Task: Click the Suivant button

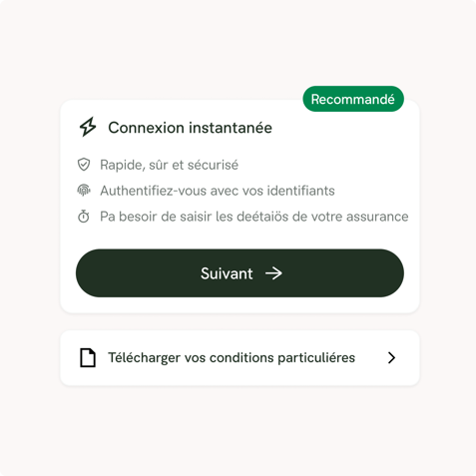Action: pyautogui.click(x=239, y=273)
